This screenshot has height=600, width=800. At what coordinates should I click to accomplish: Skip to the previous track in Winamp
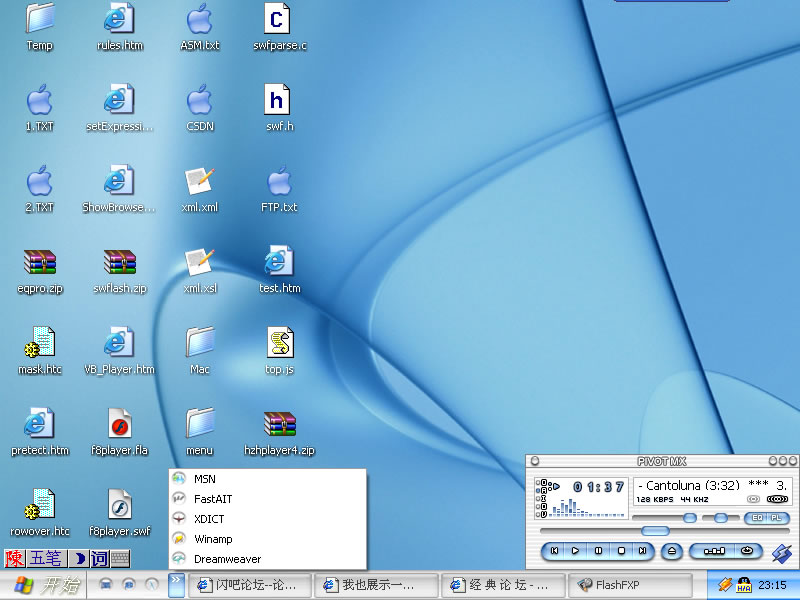[x=554, y=551]
